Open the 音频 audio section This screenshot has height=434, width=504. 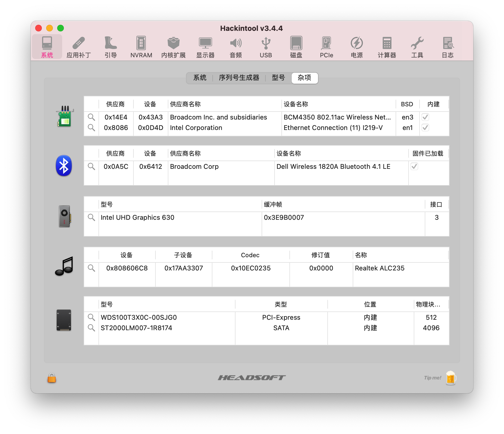(x=236, y=47)
